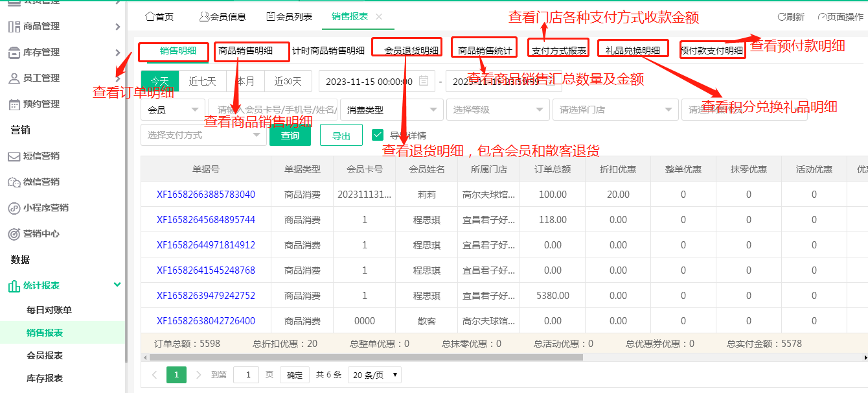Click the page number input field
Image resolution: width=868 pixels, height=393 pixels.
click(x=246, y=374)
